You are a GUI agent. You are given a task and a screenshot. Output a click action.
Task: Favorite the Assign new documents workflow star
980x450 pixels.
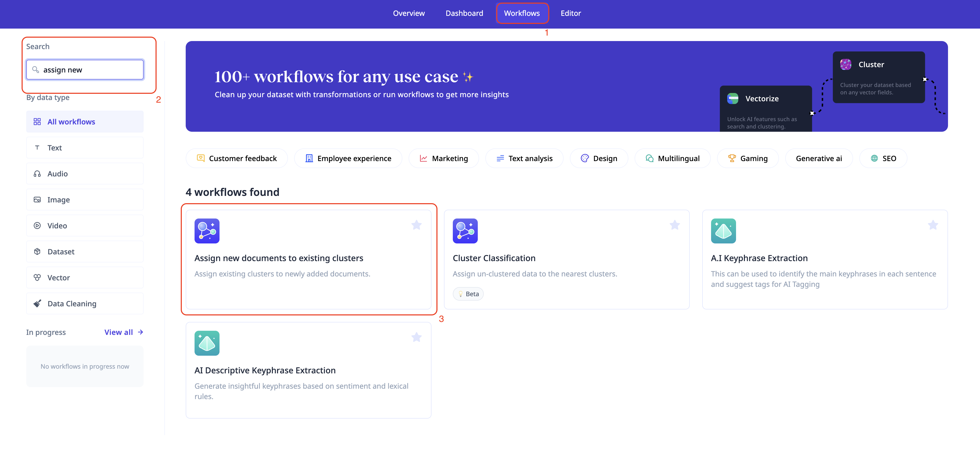coord(416,225)
